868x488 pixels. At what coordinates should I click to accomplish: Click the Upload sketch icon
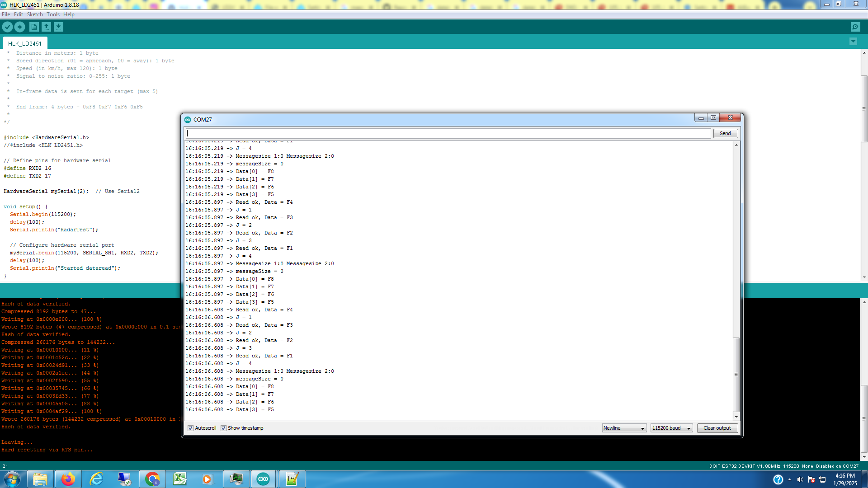[x=19, y=27]
